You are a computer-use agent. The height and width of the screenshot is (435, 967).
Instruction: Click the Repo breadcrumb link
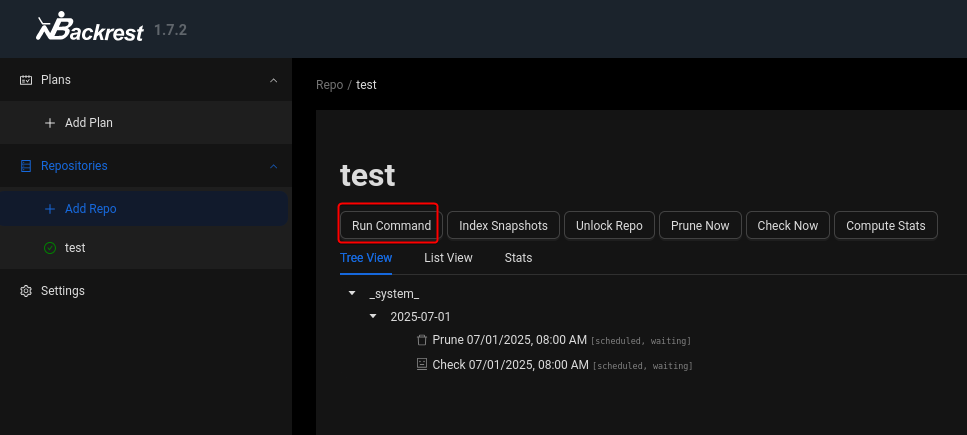point(329,85)
